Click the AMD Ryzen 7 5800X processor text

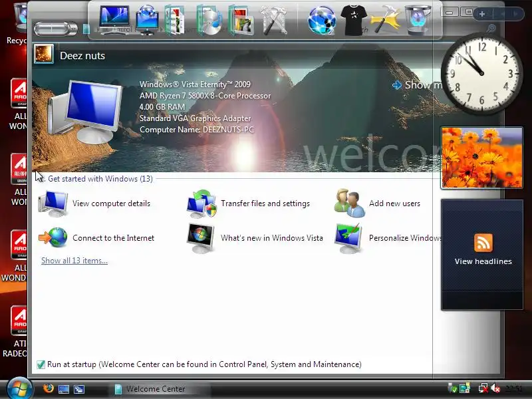click(x=205, y=96)
